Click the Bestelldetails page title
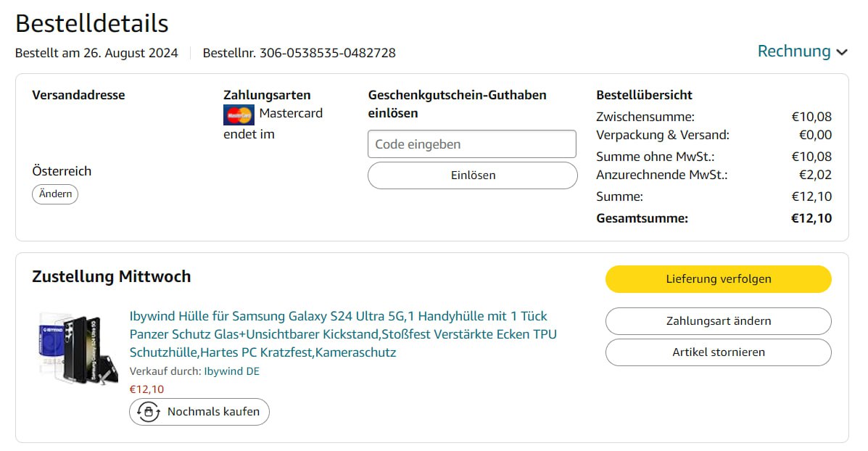Screen dimensions: 868x451 point(92,23)
